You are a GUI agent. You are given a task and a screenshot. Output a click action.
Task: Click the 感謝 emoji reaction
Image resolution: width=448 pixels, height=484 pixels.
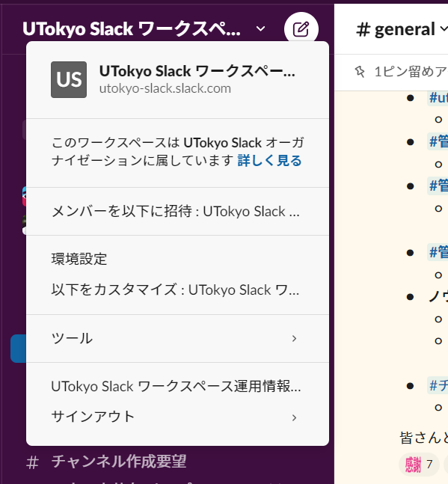coord(419,465)
